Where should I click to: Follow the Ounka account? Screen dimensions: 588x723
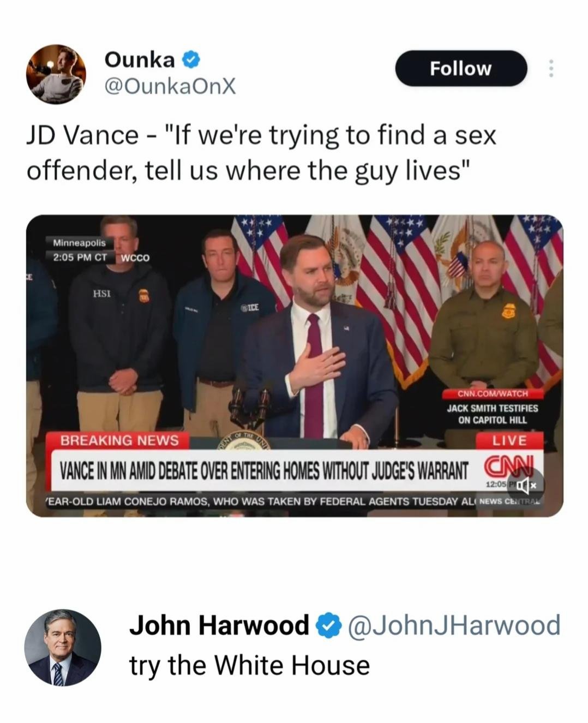click(461, 69)
